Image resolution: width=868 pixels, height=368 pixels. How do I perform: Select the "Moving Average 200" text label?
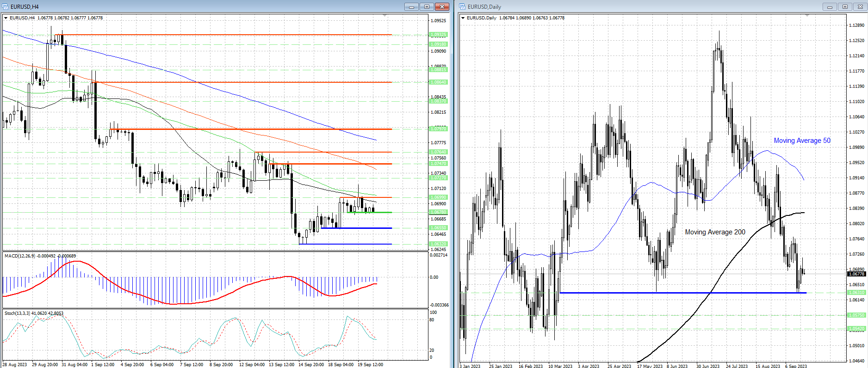(x=715, y=232)
